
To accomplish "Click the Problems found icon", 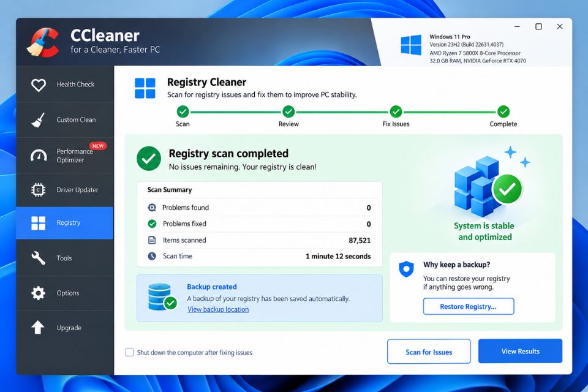I will tap(152, 208).
